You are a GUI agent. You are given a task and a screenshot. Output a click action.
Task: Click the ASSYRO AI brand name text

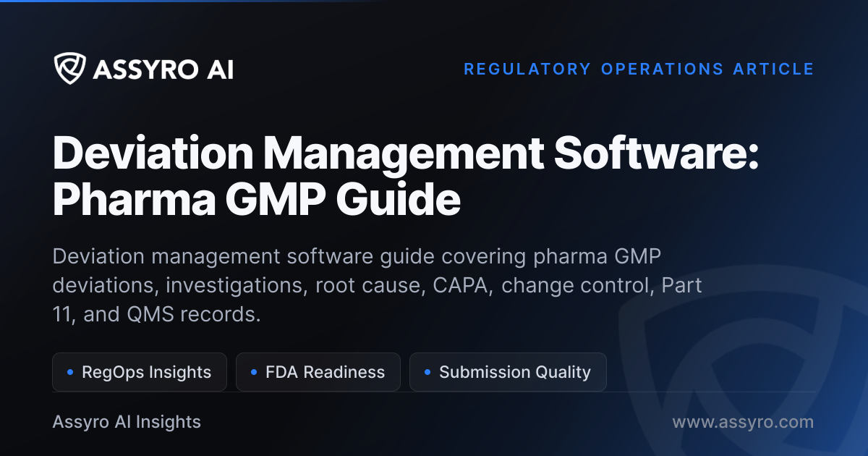(163, 69)
